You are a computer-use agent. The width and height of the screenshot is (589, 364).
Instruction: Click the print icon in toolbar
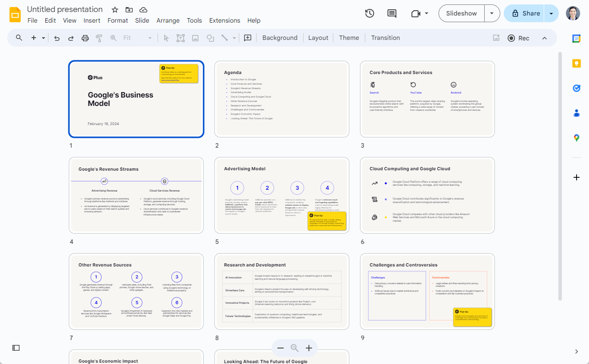tap(85, 38)
